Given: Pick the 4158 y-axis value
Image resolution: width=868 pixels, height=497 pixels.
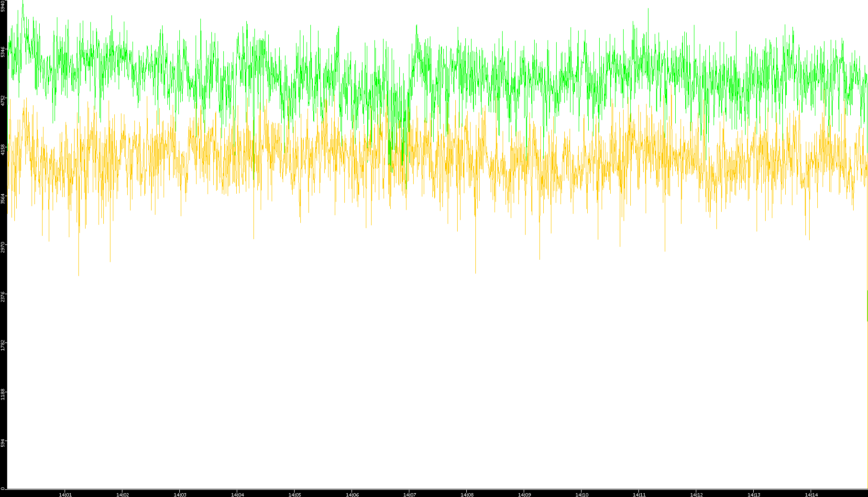Looking at the screenshot, I should (x=3, y=149).
